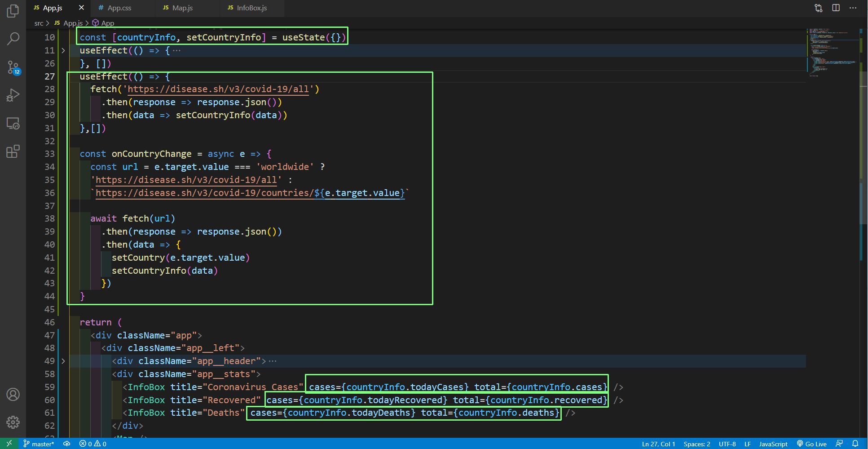868x449 pixels.
Task: Start the Go Live server
Action: 812,444
